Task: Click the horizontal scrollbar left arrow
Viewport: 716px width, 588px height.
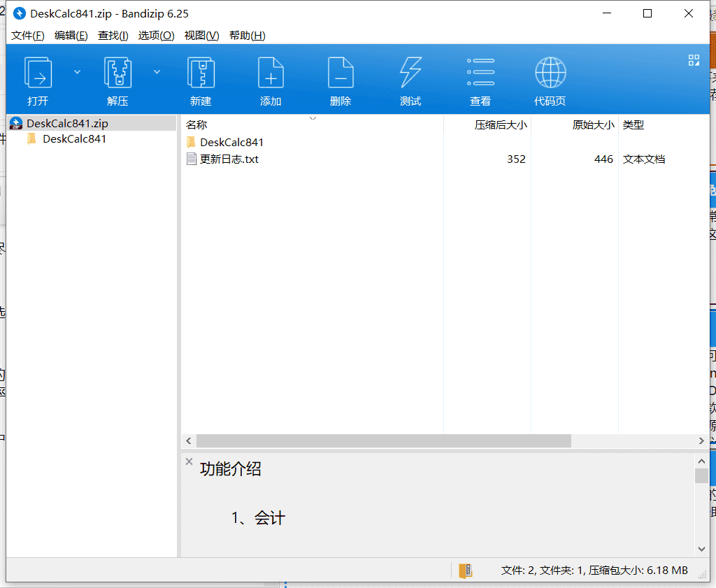Action: [189, 441]
